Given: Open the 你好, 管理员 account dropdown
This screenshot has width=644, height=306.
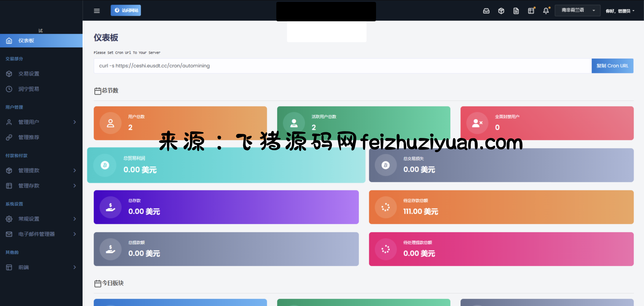Looking at the screenshot, I should (620, 11).
